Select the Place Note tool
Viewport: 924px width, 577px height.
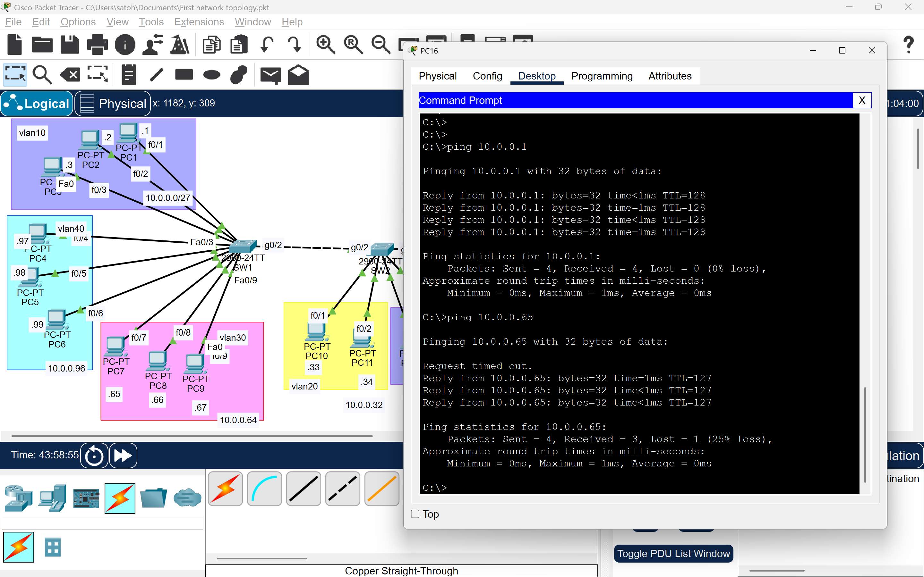[128, 74]
